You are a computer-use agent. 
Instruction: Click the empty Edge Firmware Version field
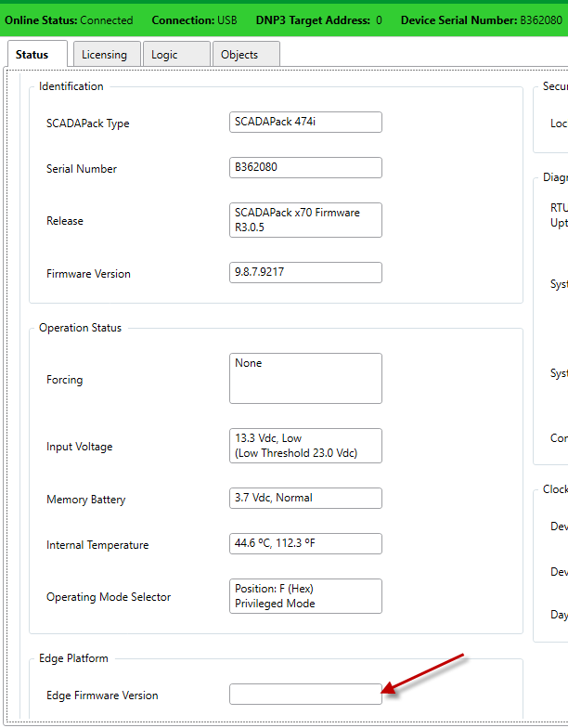306,695
